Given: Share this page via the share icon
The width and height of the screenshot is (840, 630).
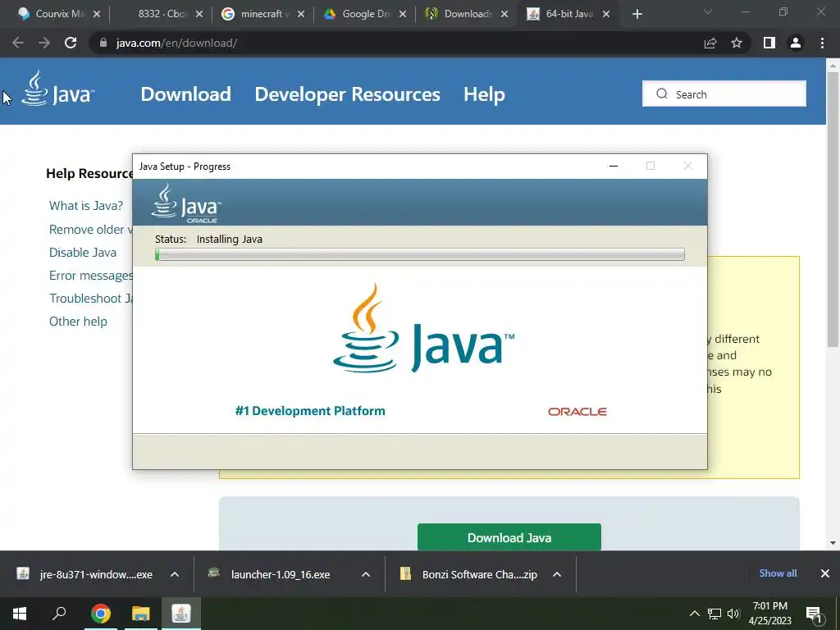Looking at the screenshot, I should click(x=710, y=43).
